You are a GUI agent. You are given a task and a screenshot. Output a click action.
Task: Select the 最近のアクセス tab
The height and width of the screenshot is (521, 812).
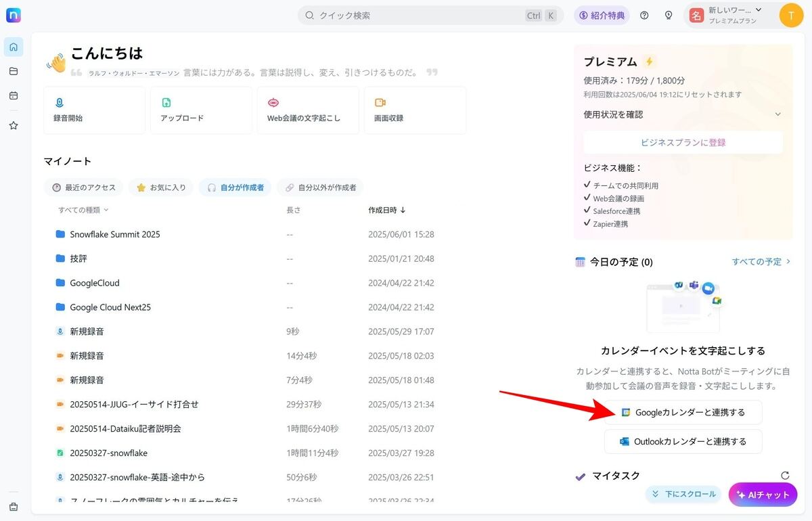coord(84,187)
